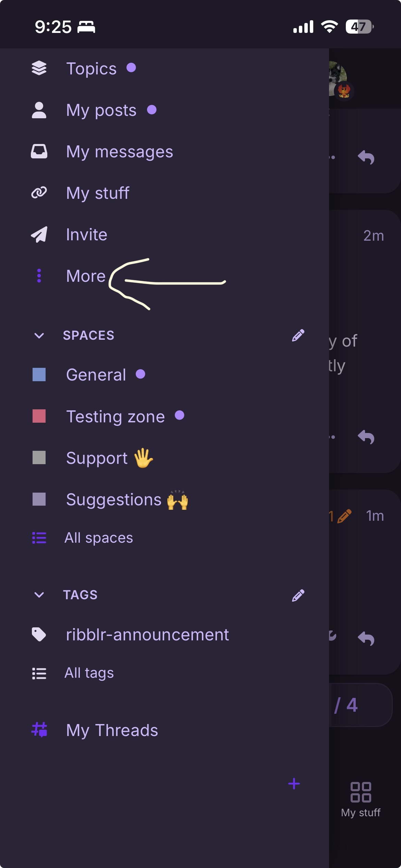
Task: Tap the red Testing zone swatch
Action: point(39,416)
